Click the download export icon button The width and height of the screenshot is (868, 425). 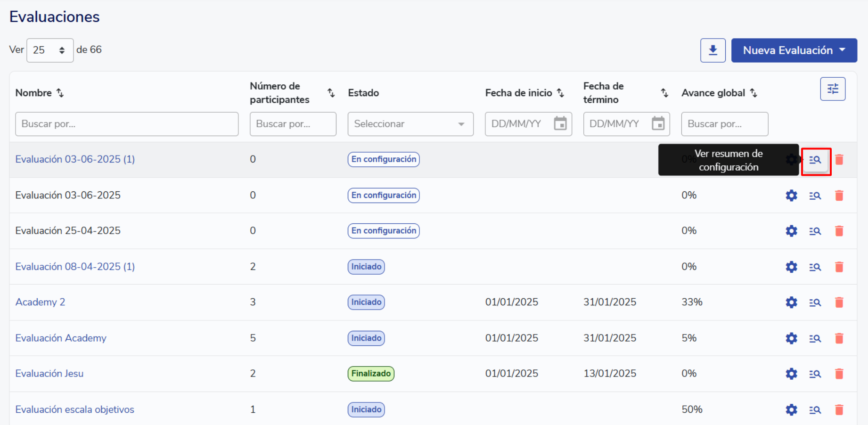click(x=712, y=50)
